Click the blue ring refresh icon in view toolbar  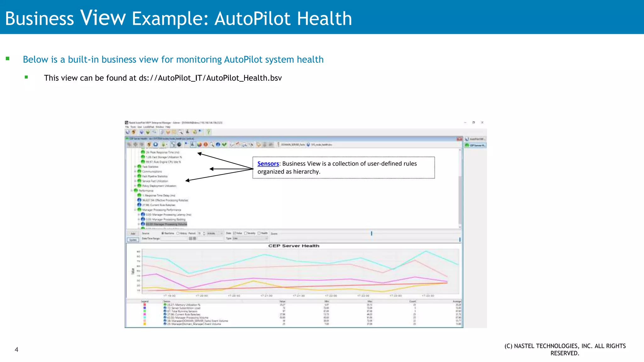(x=155, y=145)
